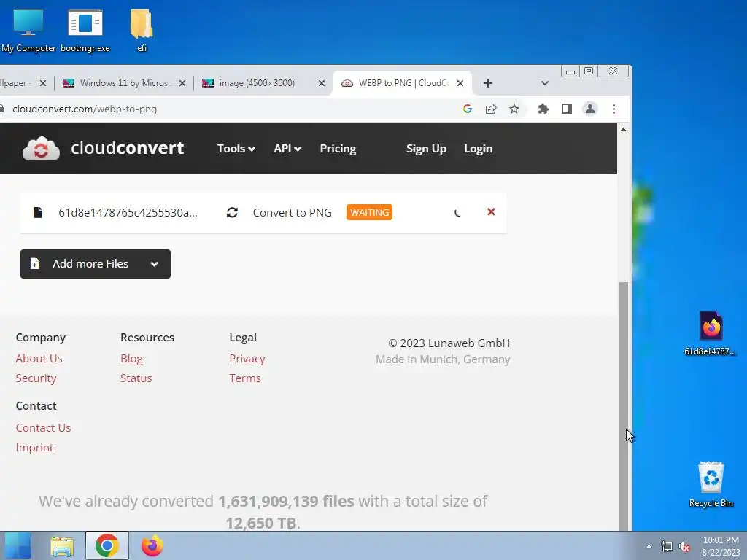Click the network icon in system tray
747x560 pixels.
667,547
